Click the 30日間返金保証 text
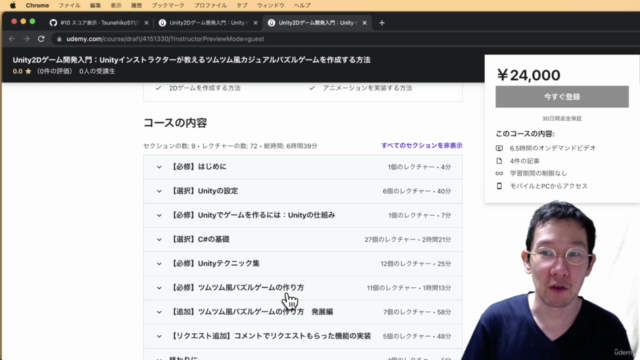Viewport: 640px width, 360px height. (562, 118)
